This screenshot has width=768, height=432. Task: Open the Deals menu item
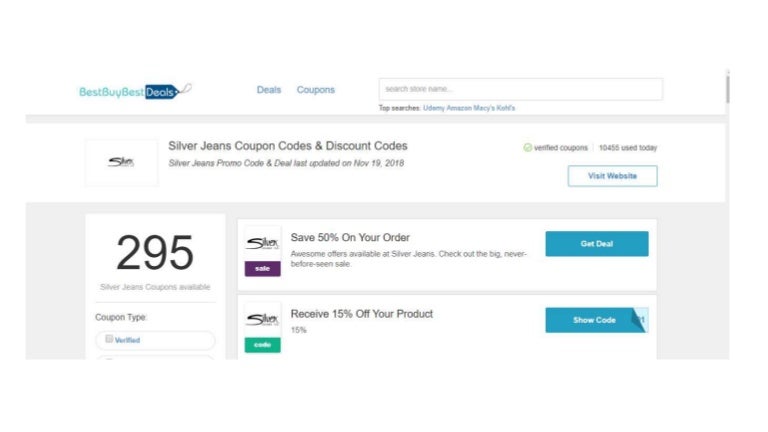269,90
